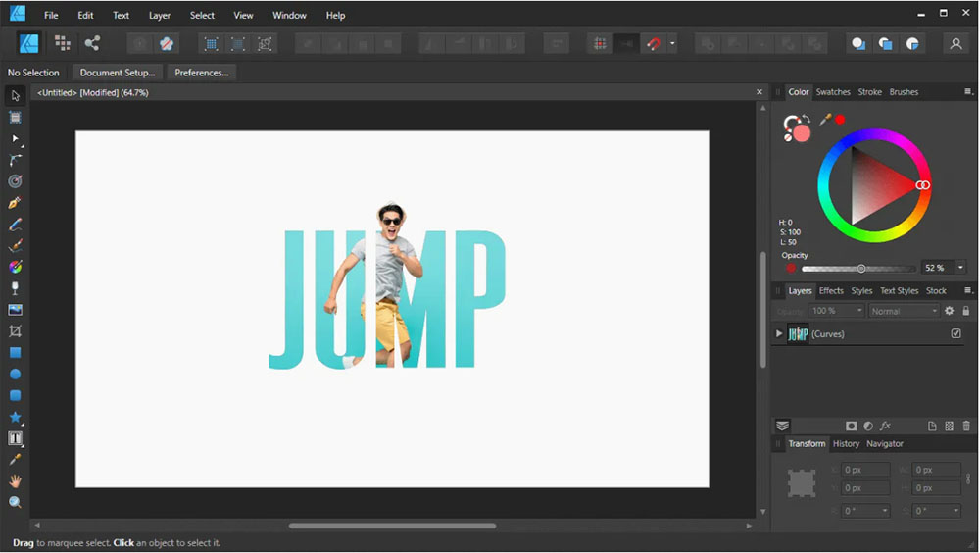
Task: Click the Document Setup button
Action: pos(117,73)
